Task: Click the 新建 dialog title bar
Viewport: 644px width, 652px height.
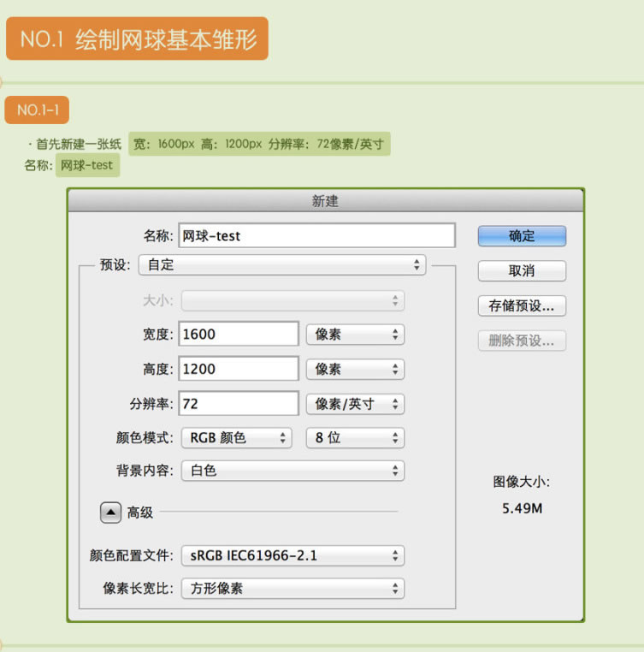Action: [326, 201]
